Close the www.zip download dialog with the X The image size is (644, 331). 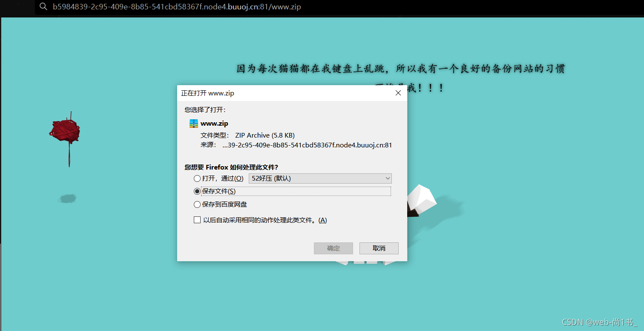click(x=398, y=93)
